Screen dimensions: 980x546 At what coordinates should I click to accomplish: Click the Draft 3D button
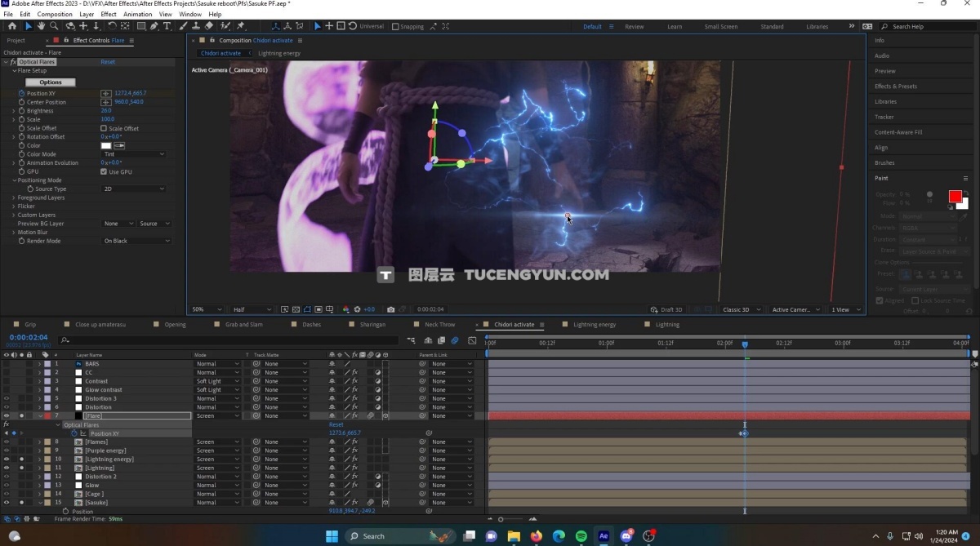(x=666, y=310)
